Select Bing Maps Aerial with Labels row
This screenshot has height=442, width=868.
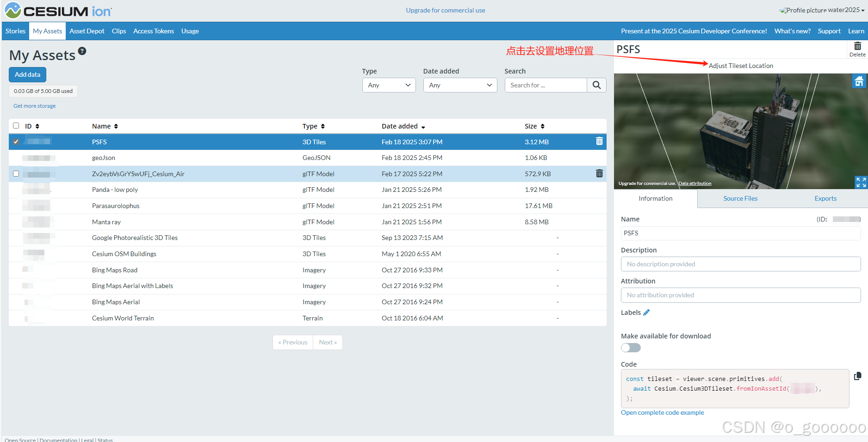[x=307, y=286]
